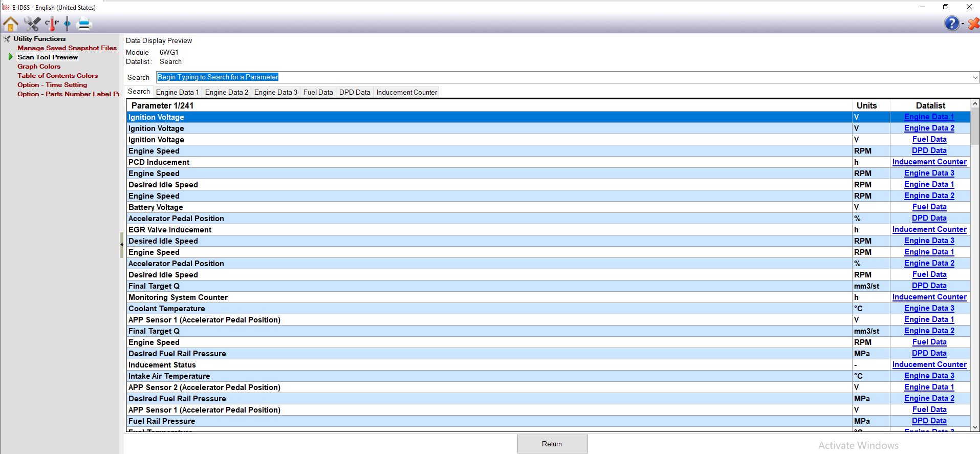
Task: Select APP Sensor 2 (Accelerator Pedal Position) row
Action: point(548,387)
